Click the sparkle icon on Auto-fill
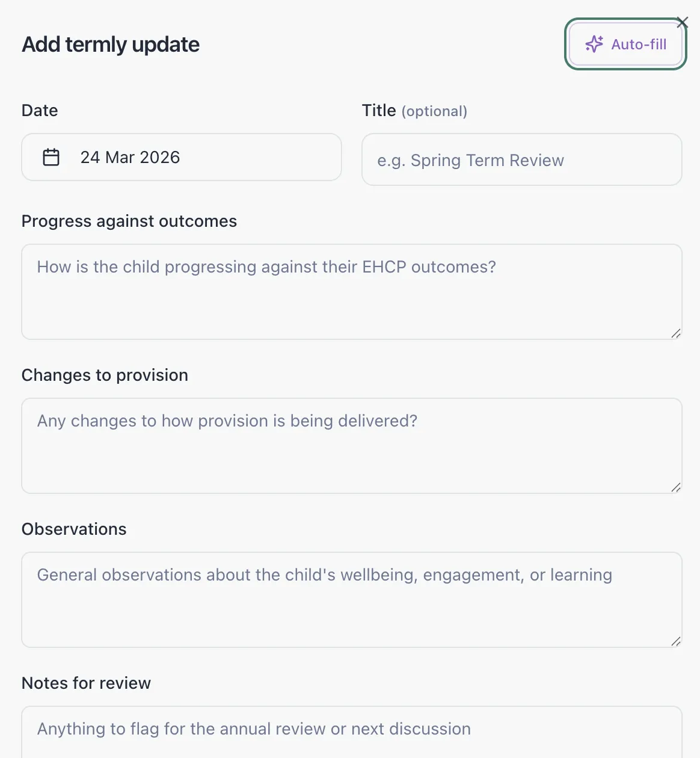 click(594, 44)
